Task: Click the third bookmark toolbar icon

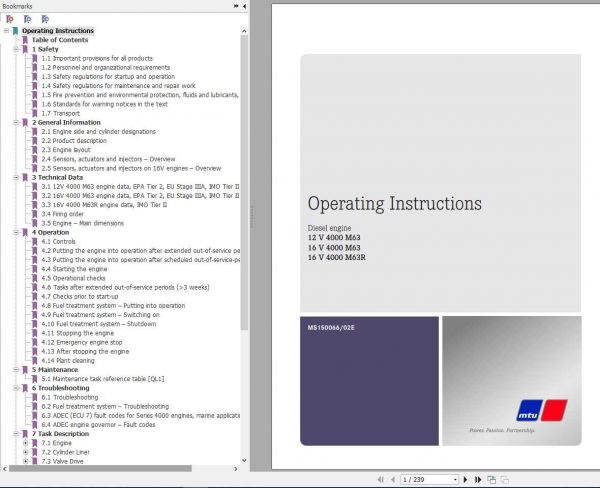Action: coord(45,19)
